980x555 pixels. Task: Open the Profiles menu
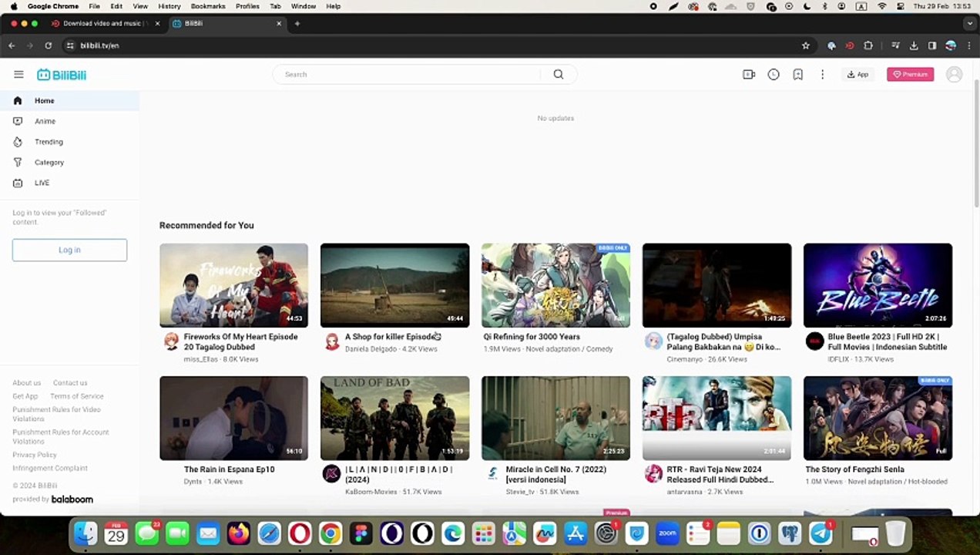click(247, 6)
